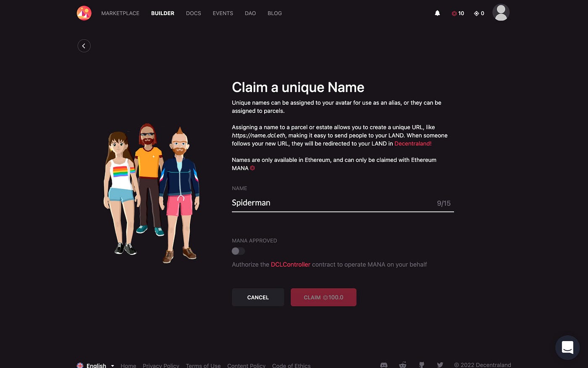Open the Twitter footer icon
This screenshot has width=588, height=368.
pyautogui.click(x=440, y=365)
